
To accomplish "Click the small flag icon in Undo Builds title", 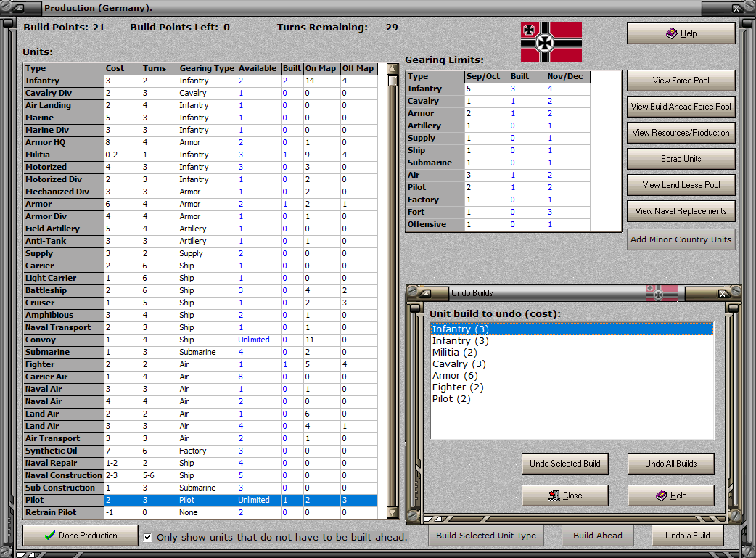I will pos(662,292).
